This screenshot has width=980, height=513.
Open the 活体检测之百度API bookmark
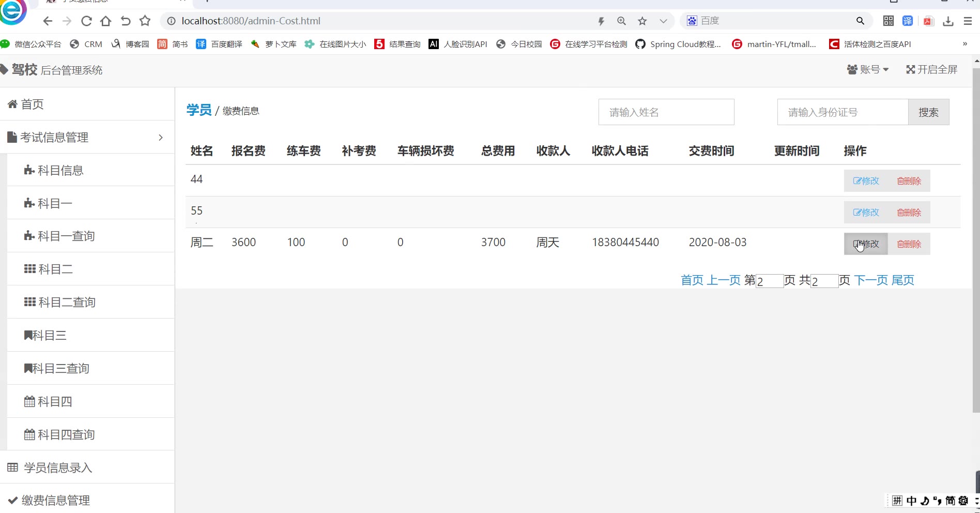870,44
